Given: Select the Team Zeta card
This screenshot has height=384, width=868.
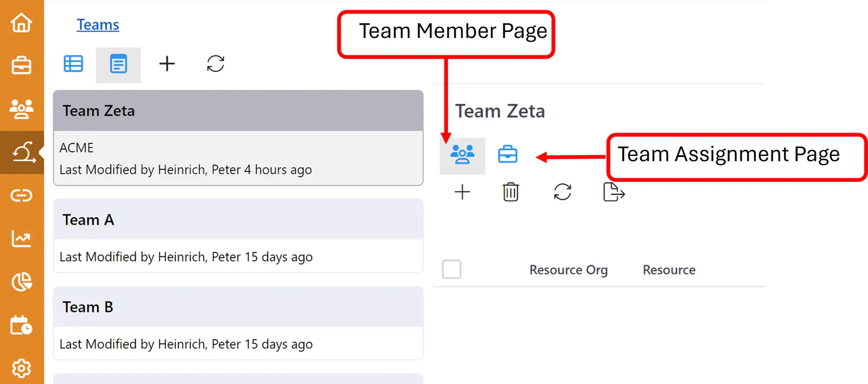Looking at the screenshot, I should [238, 138].
